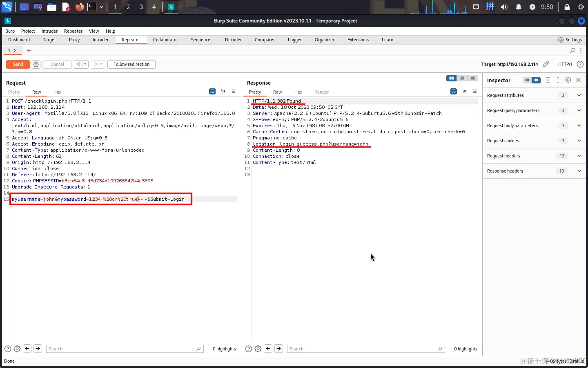Open history back dropdown arrow
The width and height of the screenshot is (588, 368).
(85, 64)
